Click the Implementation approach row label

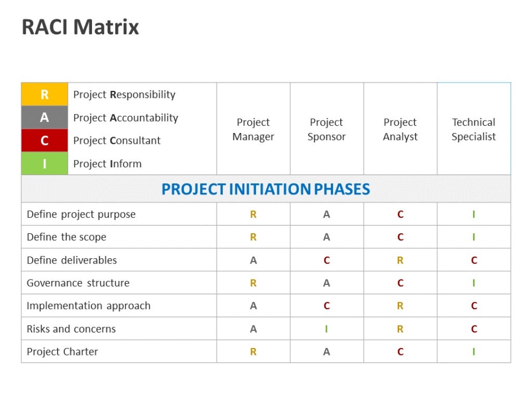point(88,306)
